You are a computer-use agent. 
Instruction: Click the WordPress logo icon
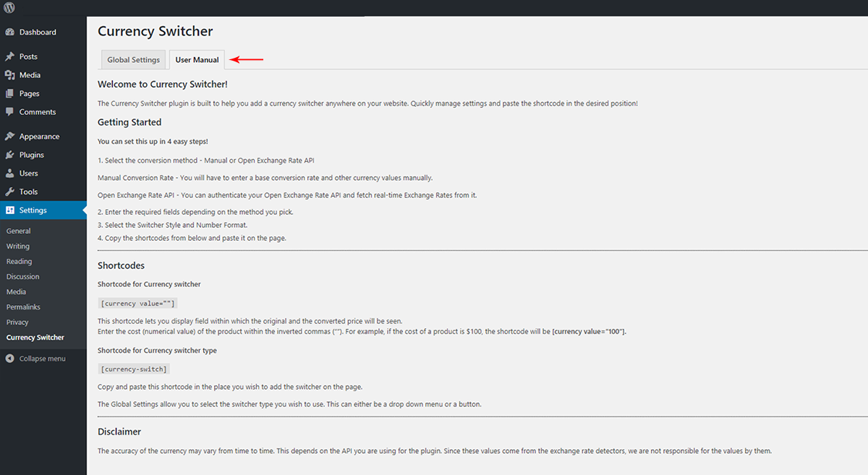10,8
